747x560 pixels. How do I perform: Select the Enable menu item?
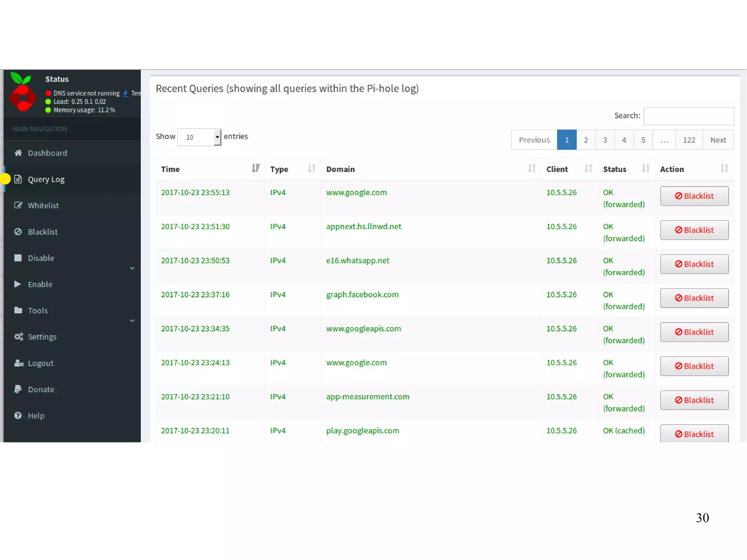point(40,284)
